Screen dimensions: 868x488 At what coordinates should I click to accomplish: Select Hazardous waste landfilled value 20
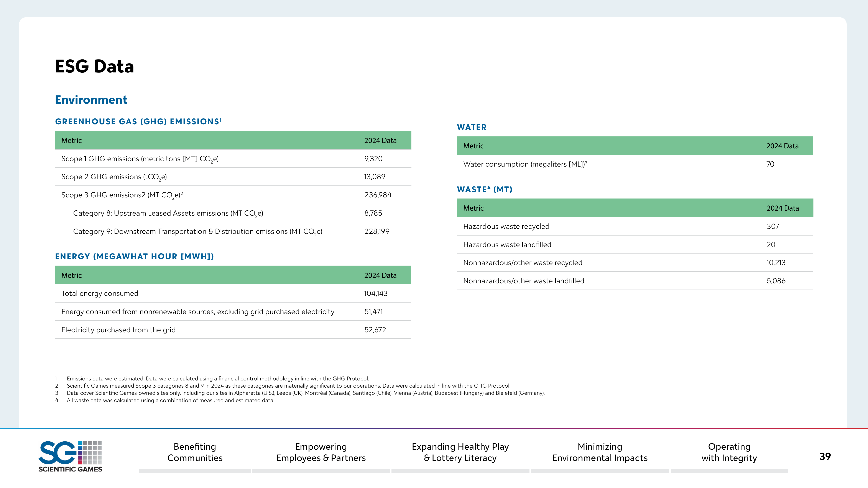[x=771, y=244]
